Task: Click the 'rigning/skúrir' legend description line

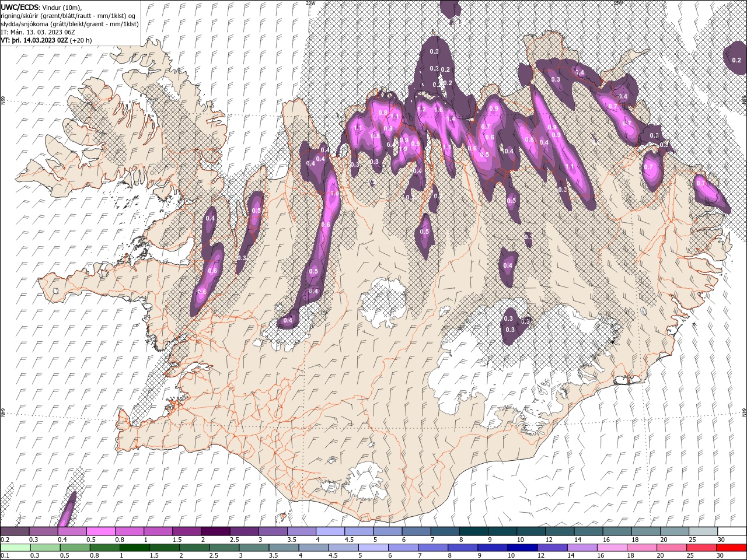Action: [67, 16]
